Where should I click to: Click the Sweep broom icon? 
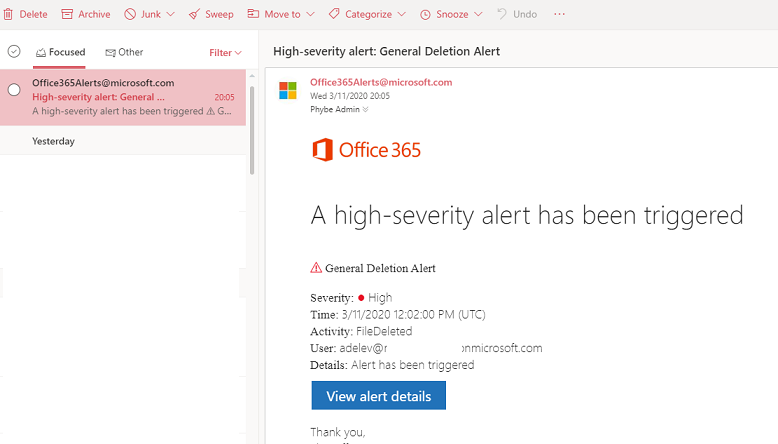coord(194,14)
